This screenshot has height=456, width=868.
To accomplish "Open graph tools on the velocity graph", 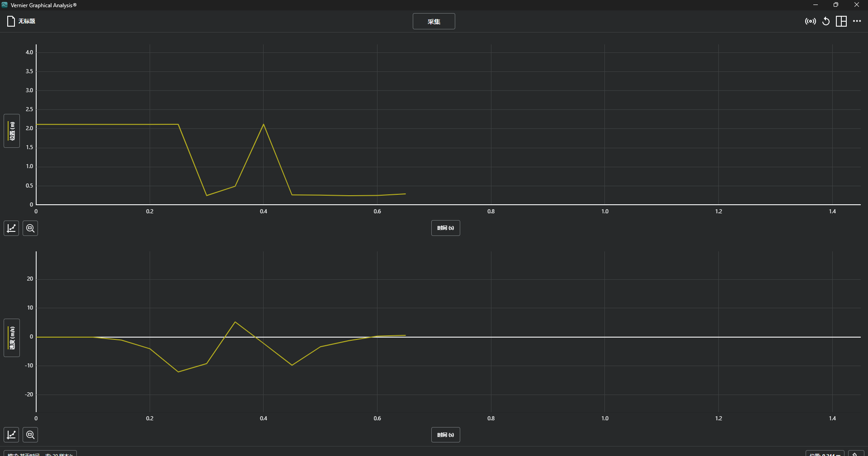I will coord(11,435).
